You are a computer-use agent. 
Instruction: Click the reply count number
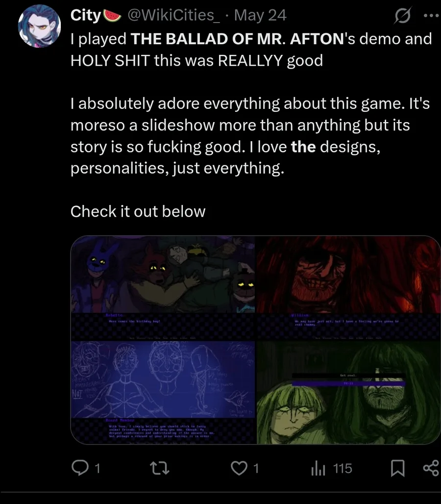pos(97,469)
